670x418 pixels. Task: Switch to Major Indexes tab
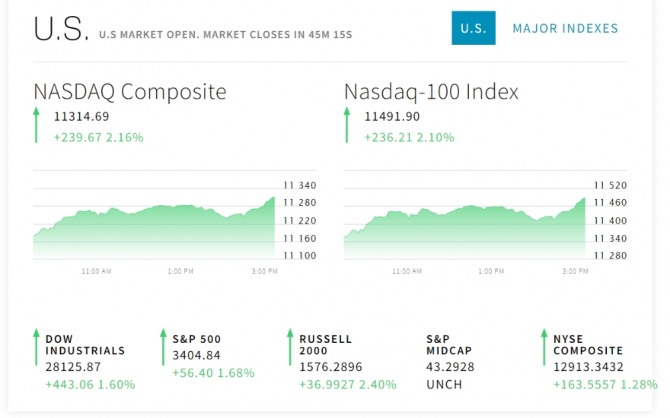[x=565, y=29]
